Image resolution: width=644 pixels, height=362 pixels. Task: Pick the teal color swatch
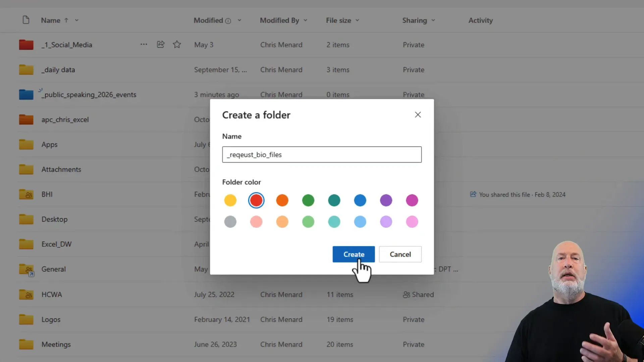334,200
